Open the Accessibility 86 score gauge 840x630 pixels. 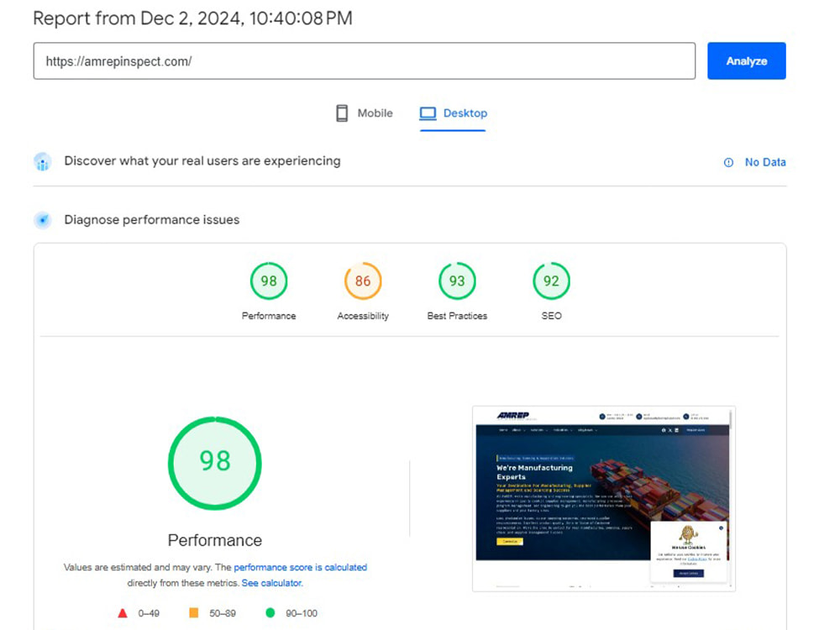363,281
